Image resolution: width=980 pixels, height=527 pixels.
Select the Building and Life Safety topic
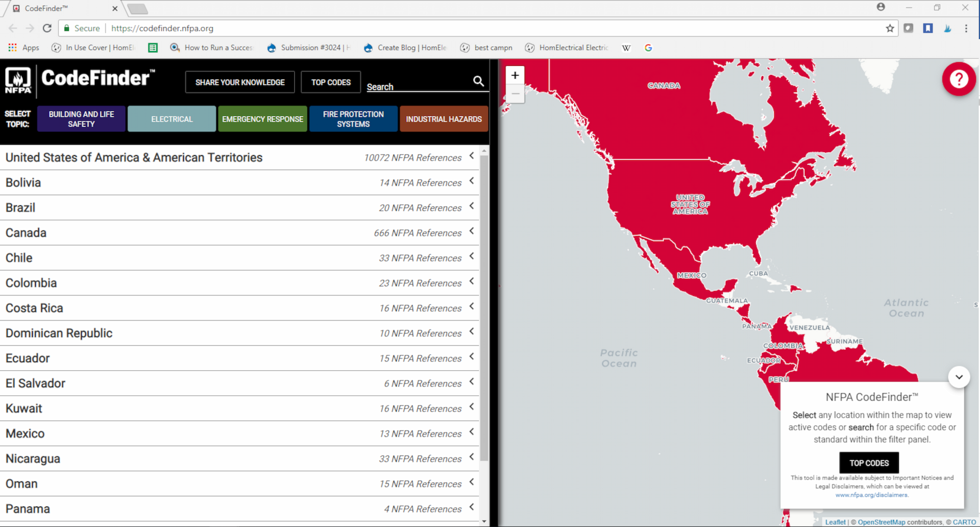[81, 119]
